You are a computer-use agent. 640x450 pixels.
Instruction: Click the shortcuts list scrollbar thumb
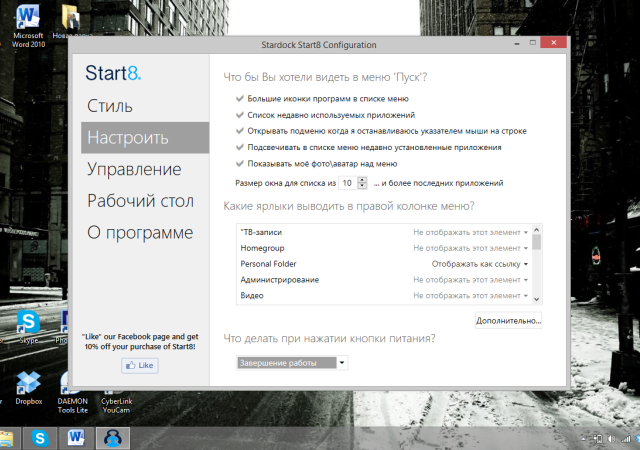click(x=537, y=242)
